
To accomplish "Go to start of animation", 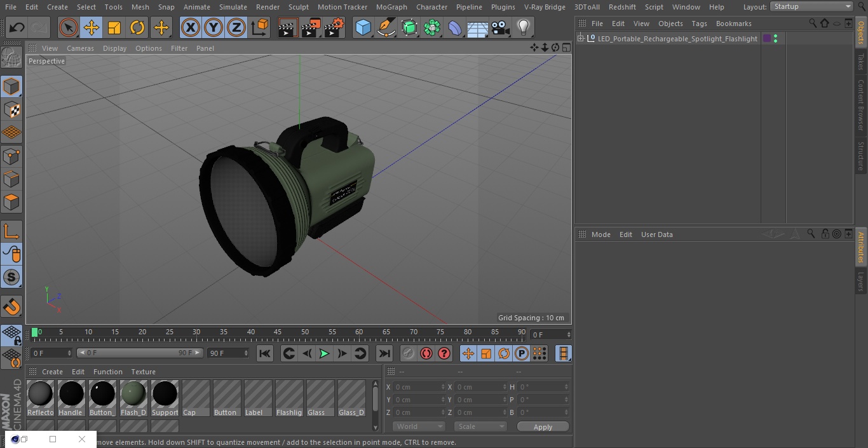I will pos(265,353).
